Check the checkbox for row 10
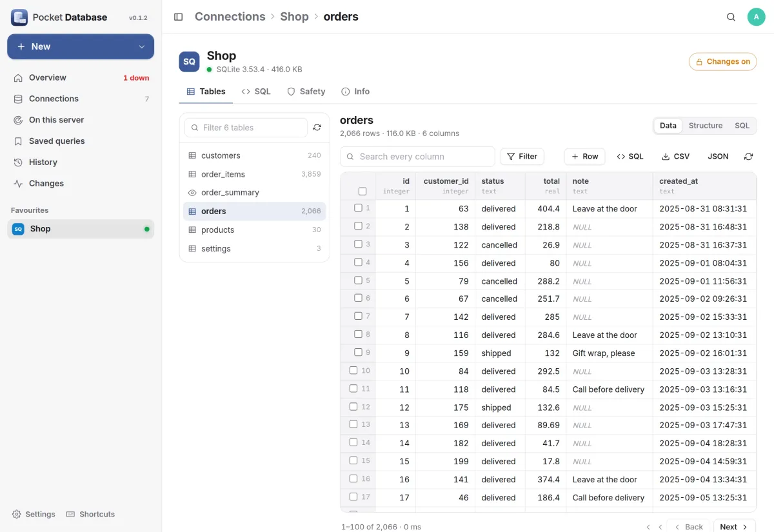The width and height of the screenshot is (774, 532). point(353,370)
